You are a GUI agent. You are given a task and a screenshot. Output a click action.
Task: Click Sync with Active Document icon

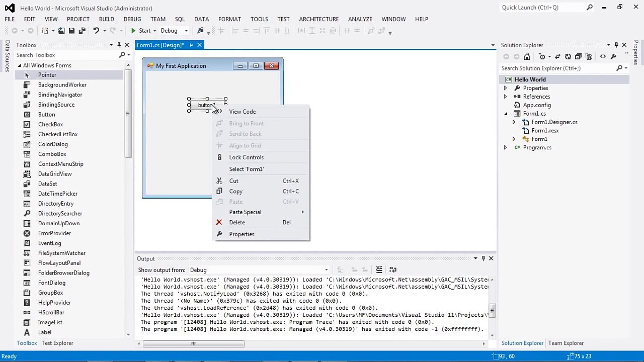(557, 56)
